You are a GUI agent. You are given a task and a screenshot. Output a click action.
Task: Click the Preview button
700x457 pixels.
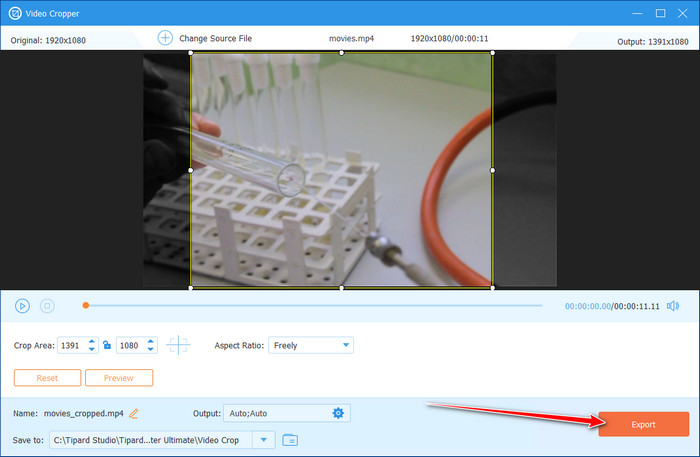(x=119, y=378)
